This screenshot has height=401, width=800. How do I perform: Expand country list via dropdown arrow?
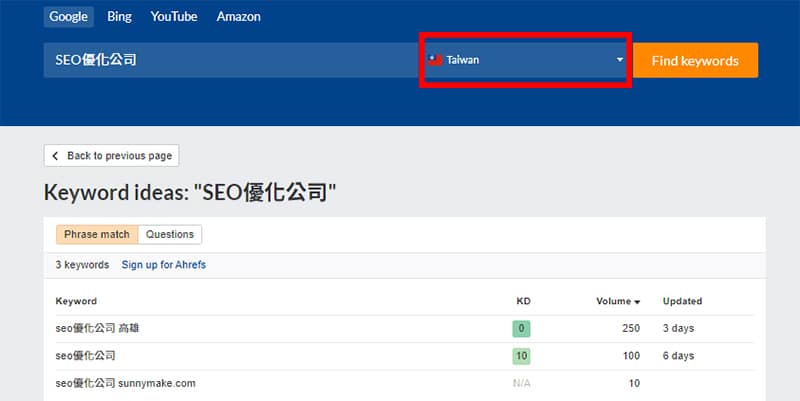pos(620,60)
